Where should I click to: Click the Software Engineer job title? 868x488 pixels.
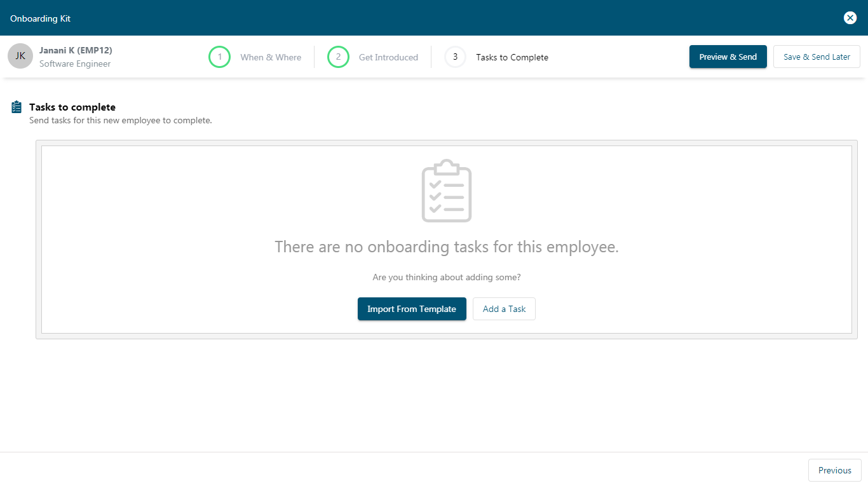[x=75, y=64]
